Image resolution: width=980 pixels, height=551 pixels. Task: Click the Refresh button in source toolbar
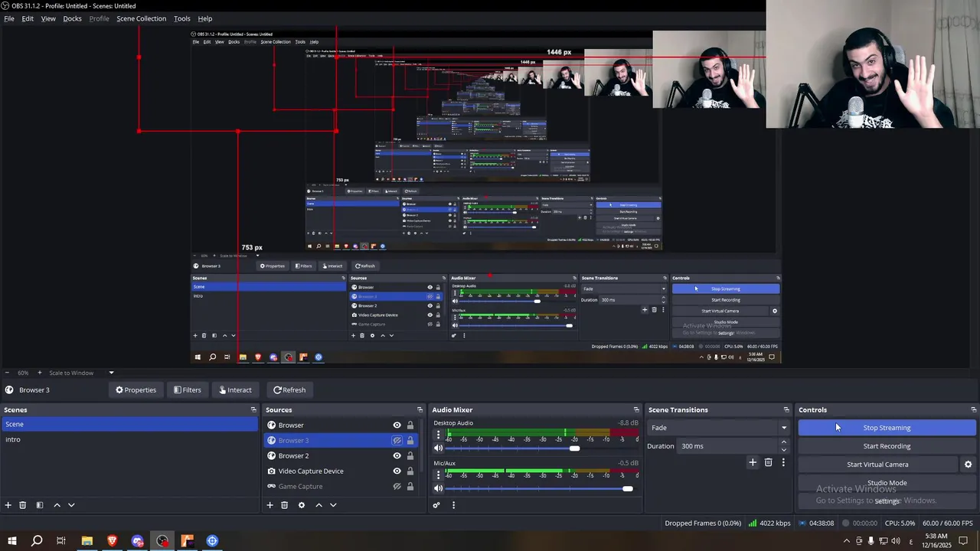click(x=289, y=390)
